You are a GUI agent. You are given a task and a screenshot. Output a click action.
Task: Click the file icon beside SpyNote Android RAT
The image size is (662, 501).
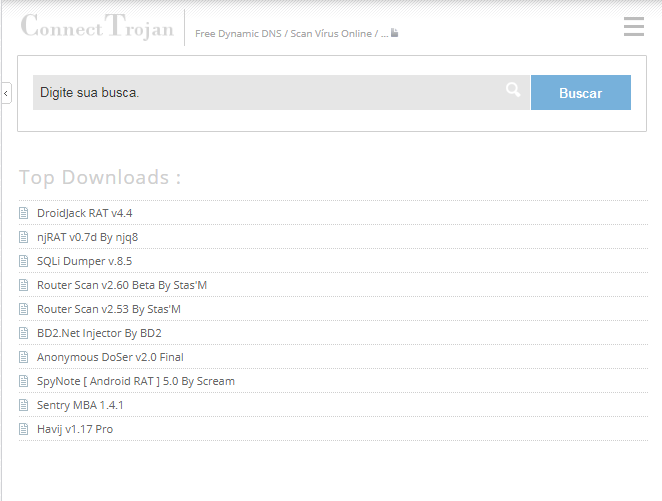point(24,382)
